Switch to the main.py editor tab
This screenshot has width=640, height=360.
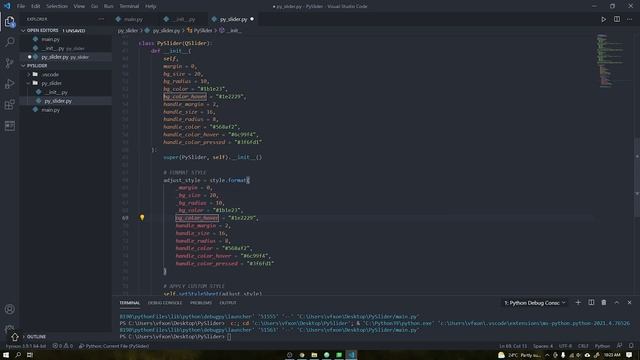[x=133, y=19]
